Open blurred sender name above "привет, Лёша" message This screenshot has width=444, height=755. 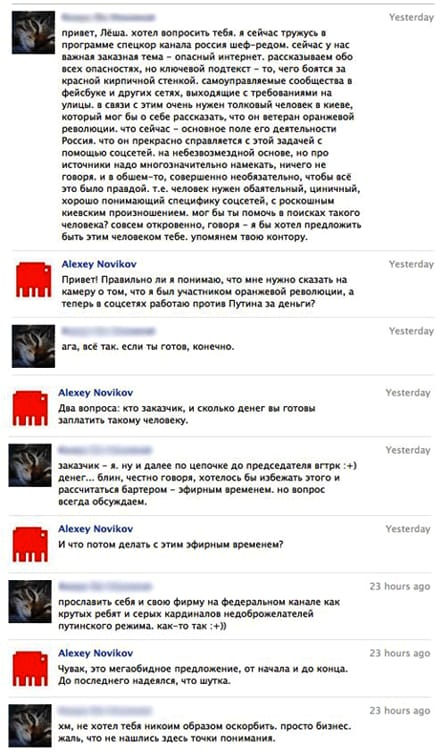pyautogui.click(x=108, y=17)
